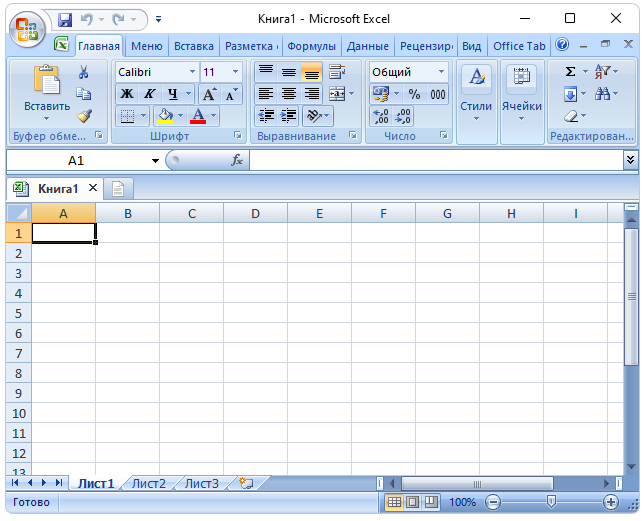Cut selection with the scissors icon
644x521 pixels.
point(83,72)
